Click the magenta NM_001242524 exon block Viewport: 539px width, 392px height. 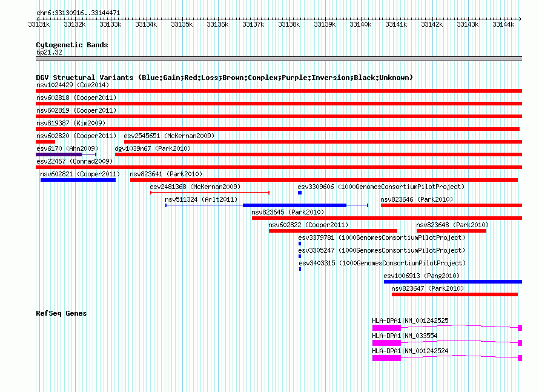point(386,358)
